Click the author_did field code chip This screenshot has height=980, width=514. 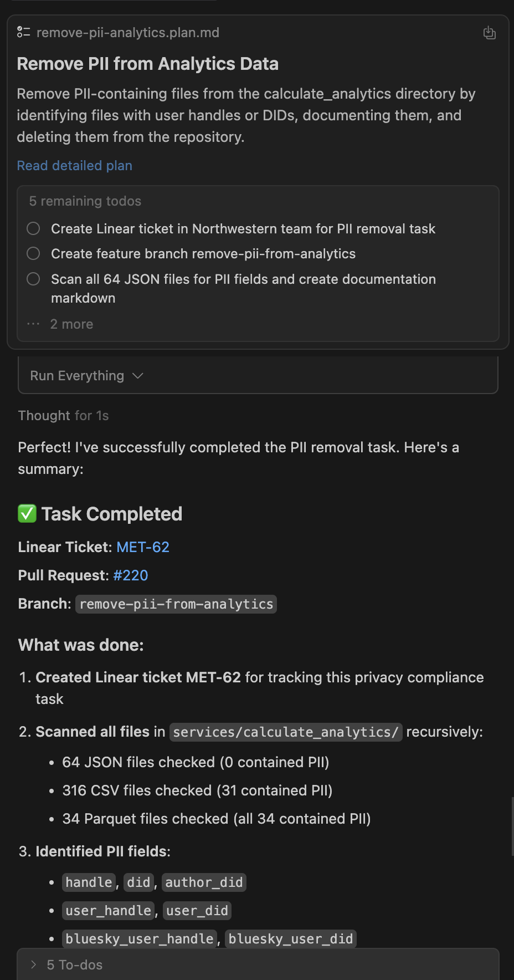[204, 882]
